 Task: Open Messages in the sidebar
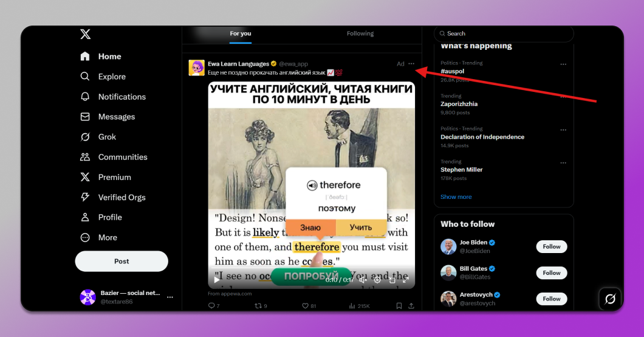(108, 117)
